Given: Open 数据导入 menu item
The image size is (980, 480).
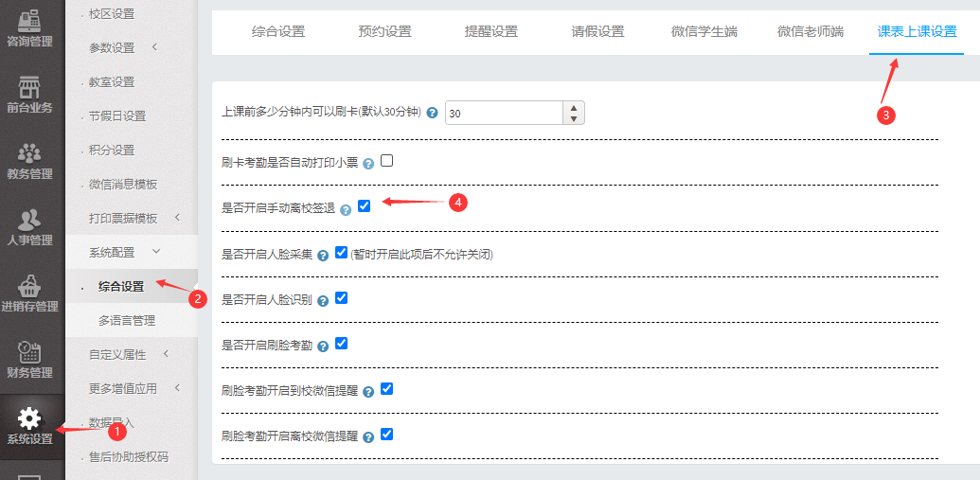Looking at the screenshot, I should (112, 422).
